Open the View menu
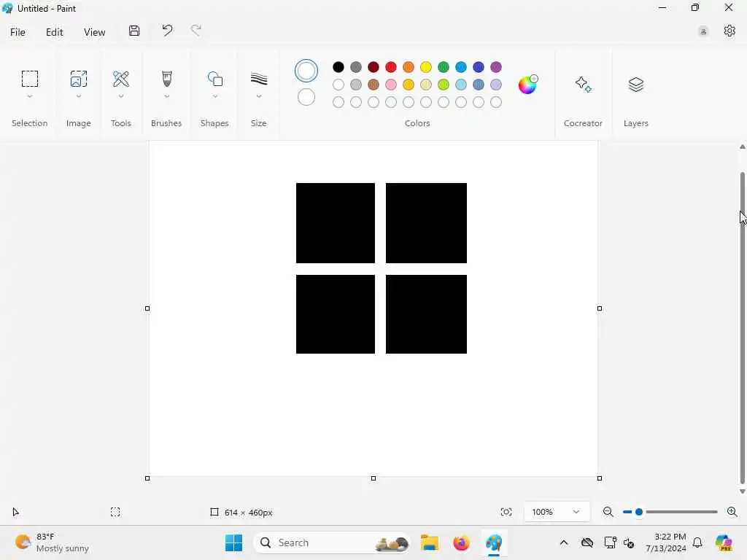Image resolution: width=747 pixels, height=560 pixels. point(94,32)
